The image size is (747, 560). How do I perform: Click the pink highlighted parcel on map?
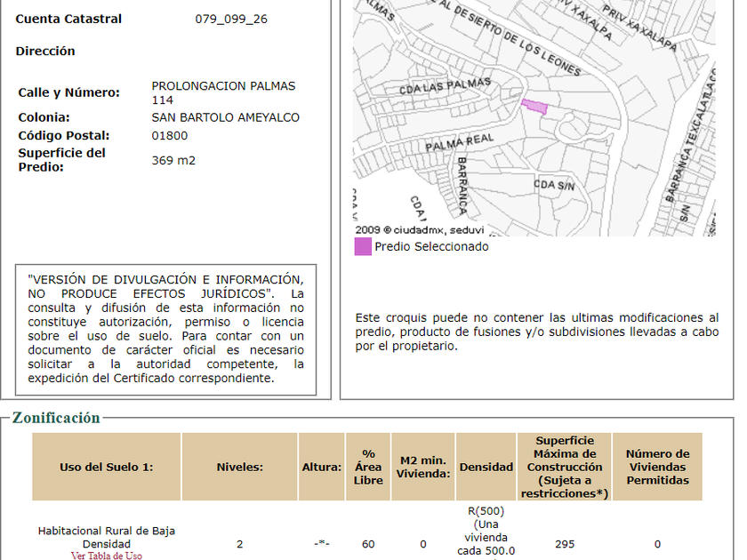(534, 107)
